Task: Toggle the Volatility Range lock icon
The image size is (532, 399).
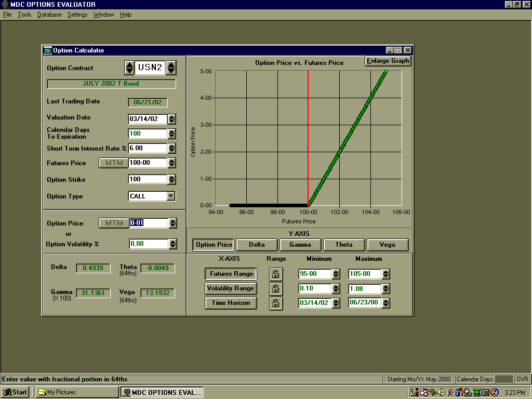Action: [x=276, y=289]
